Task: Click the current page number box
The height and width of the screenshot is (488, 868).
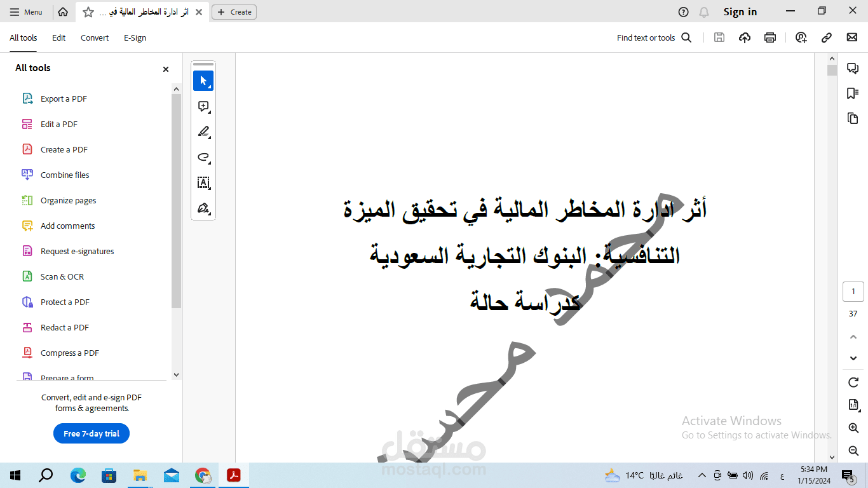Action: [853, 292]
